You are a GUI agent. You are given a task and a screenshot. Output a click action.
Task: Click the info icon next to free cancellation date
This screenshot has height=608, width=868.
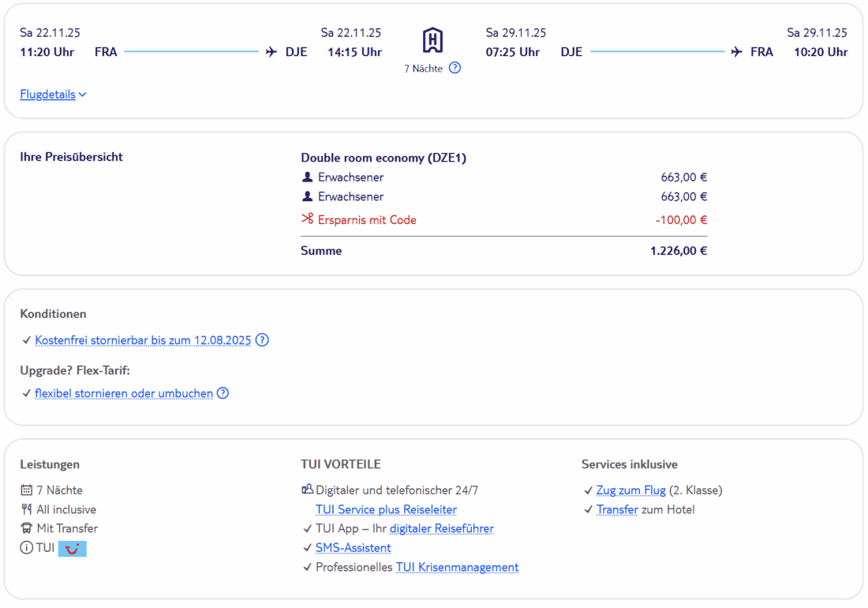coord(262,341)
